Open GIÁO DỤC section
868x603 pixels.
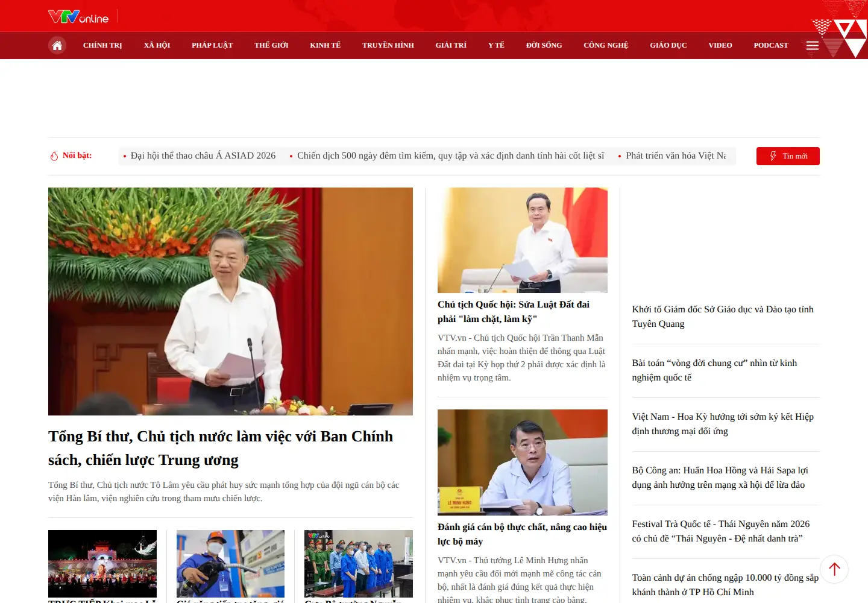pos(668,45)
